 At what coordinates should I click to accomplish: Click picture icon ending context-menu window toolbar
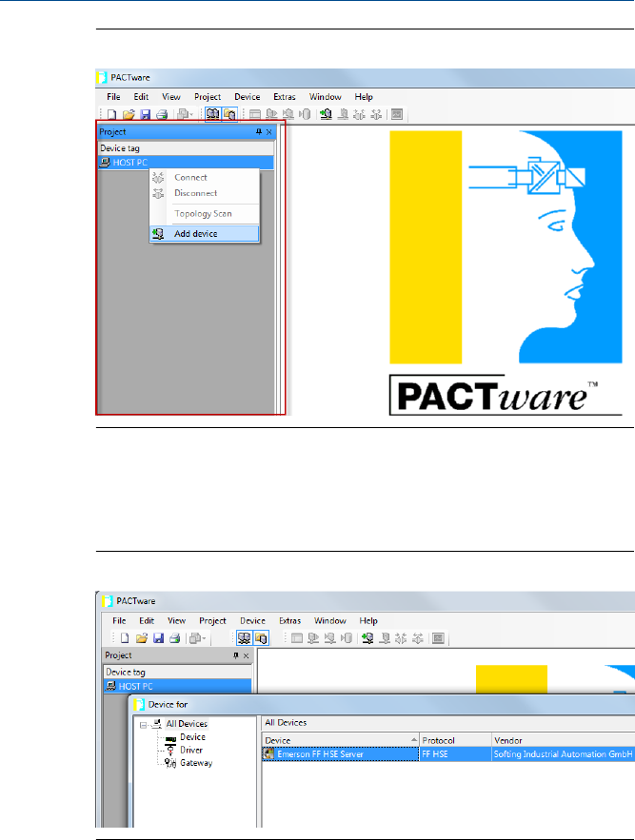[x=397, y=114]
